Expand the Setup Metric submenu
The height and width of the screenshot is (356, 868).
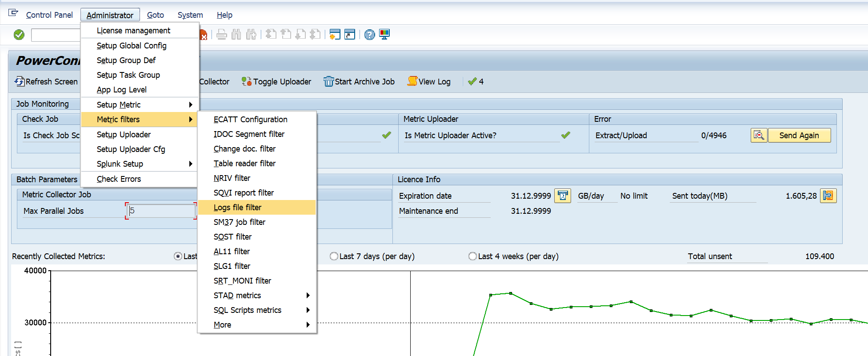tap(140, 105)
